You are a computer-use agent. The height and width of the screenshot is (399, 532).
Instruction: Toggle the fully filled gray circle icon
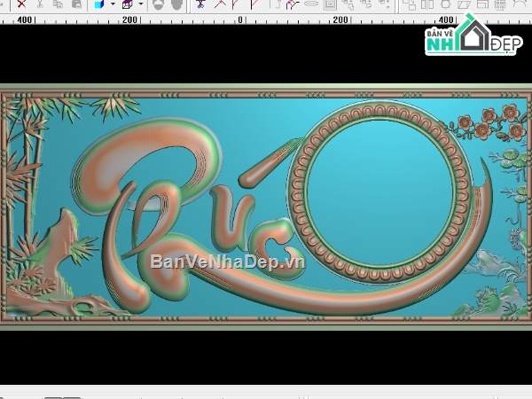[x=176, y=4]
